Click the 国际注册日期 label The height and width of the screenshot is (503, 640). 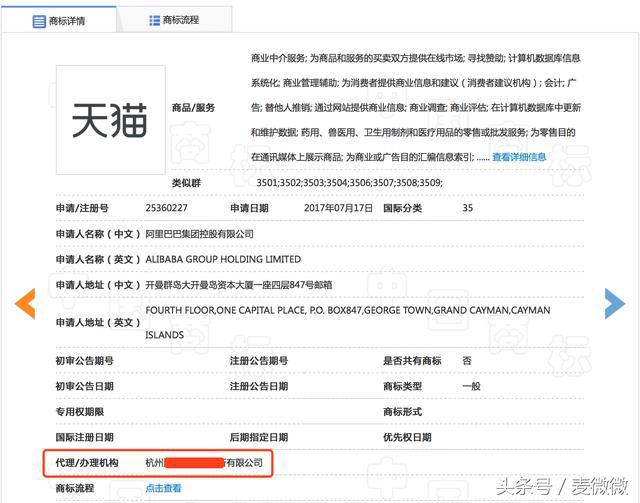[x=84, y=437]
